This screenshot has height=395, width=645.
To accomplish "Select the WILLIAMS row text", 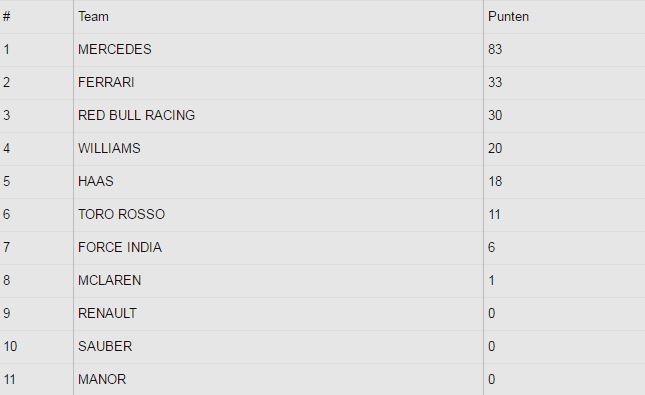I will (x=109, y=148).
